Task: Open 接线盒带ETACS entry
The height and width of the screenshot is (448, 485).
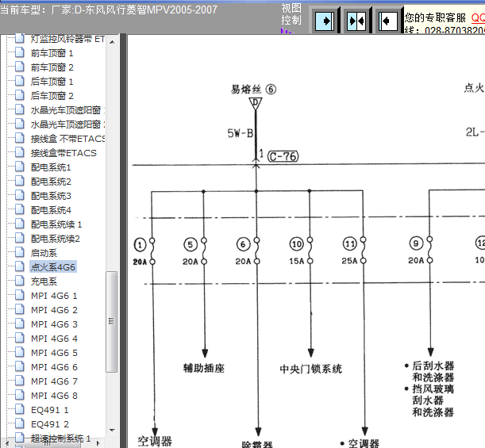Action: (64, 153)
